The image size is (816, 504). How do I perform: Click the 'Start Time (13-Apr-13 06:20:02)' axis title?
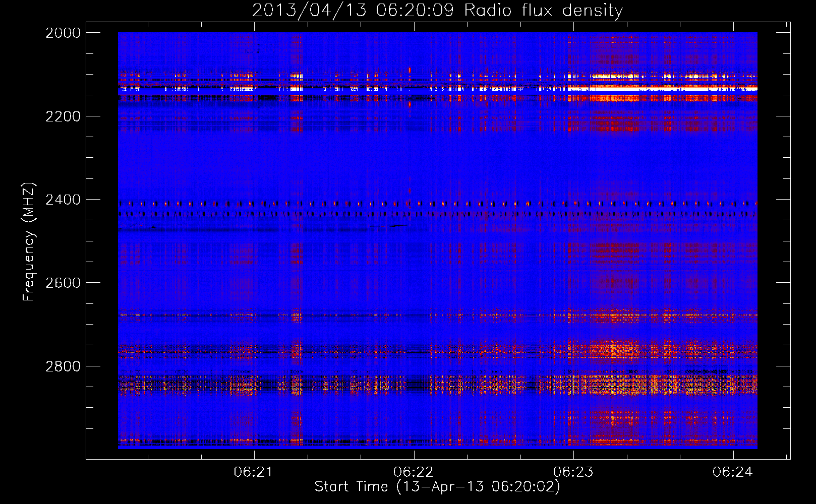(437, 487)
